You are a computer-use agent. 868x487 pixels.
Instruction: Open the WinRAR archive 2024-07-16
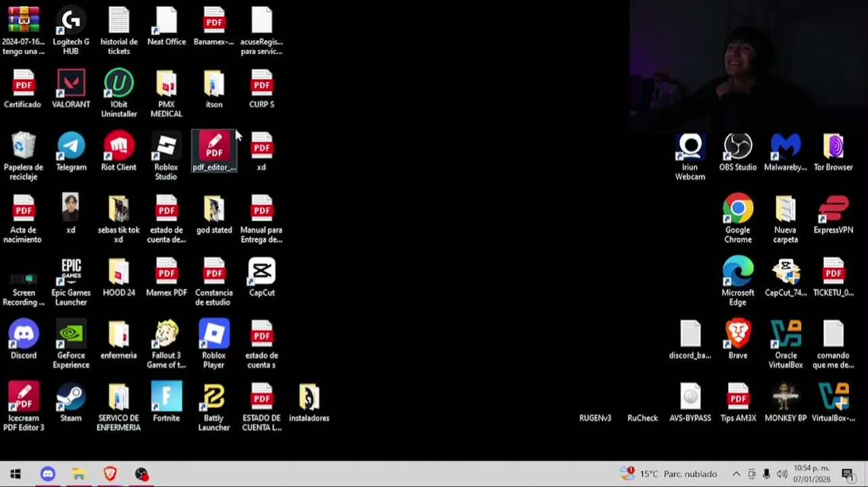click(24, 31)
